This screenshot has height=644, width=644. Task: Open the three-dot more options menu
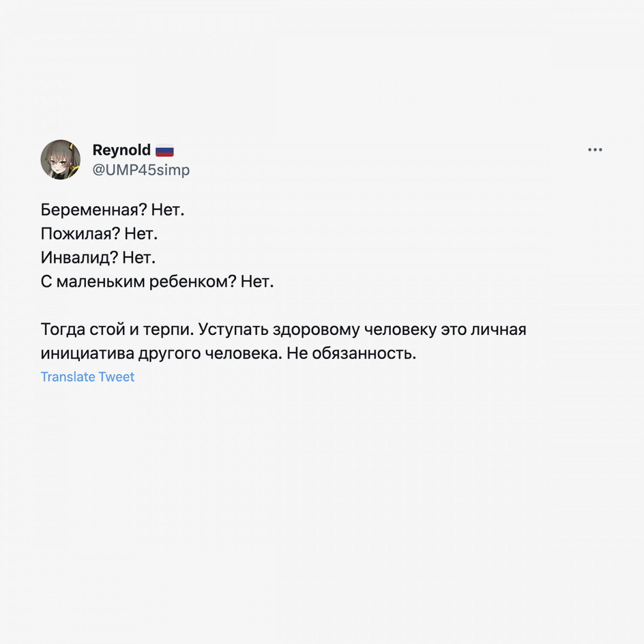595,150
